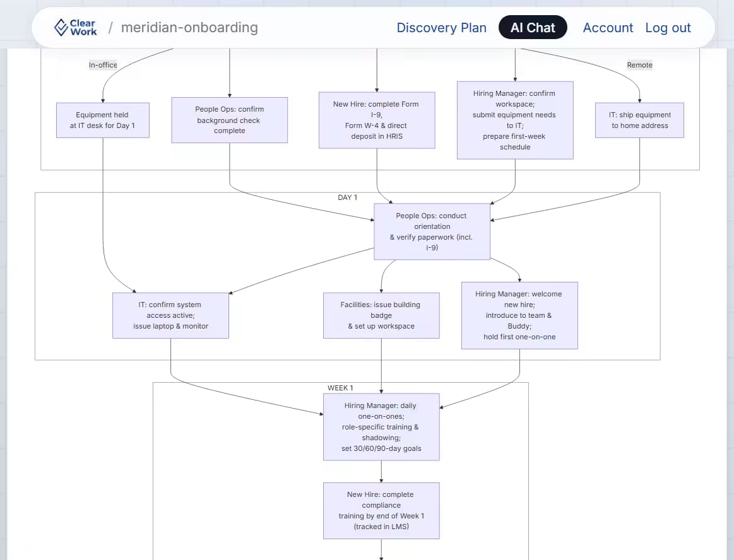Image resolution: width=734 pixels, height=560 pixels.
Task: Select the 'New Hire: complete compliance training' node
Action: pos(381,511)
